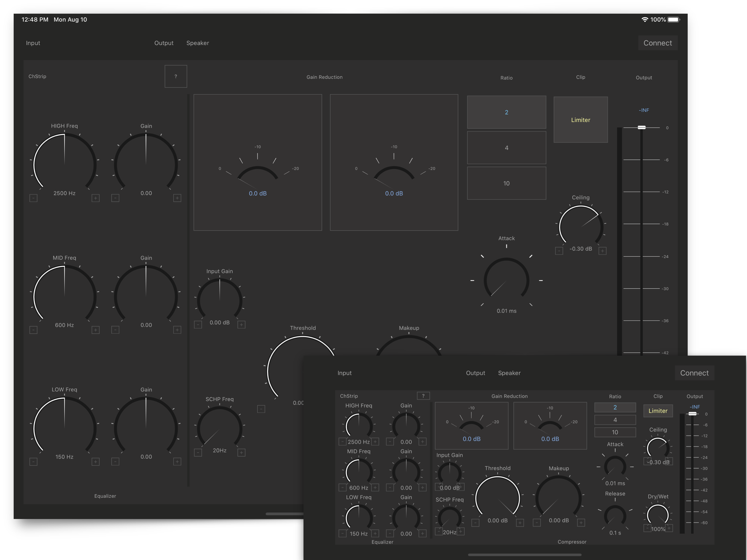Click plus stepper for HIGH Freq 2500 Hz
747x560 pixels.
[96, 198]
